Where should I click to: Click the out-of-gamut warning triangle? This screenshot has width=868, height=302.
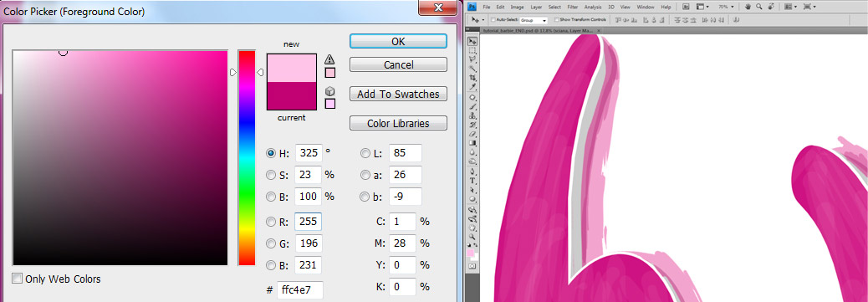(x=330, y=59)
